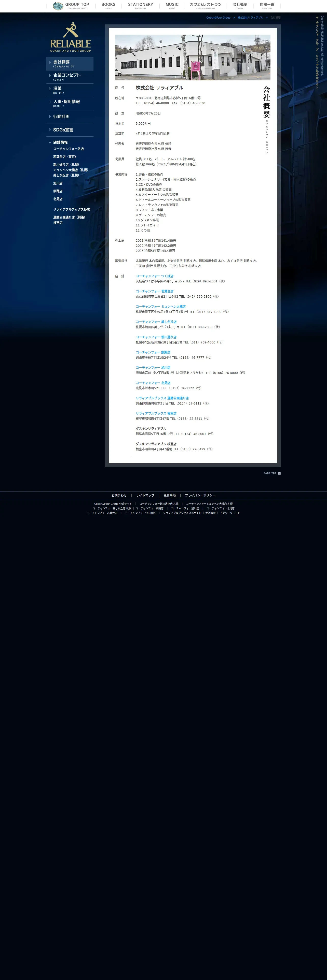Open 免責事項 footer link
Image resolution: width=327 pixels, height=980 pixels.
click(x=170, y=495)
